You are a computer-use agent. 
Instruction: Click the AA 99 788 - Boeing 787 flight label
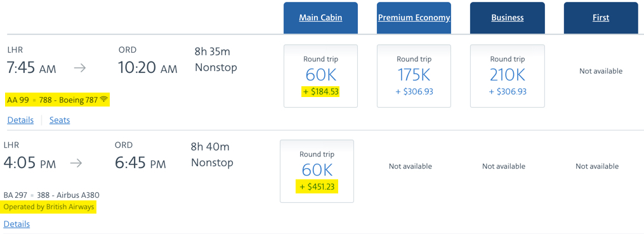(x=53, y=100)
